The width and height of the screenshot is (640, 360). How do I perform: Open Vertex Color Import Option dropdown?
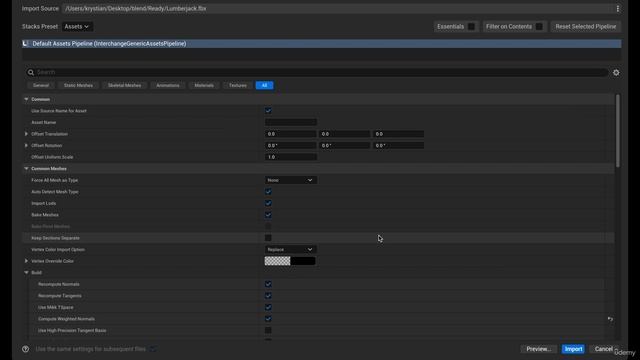(290, 249)
